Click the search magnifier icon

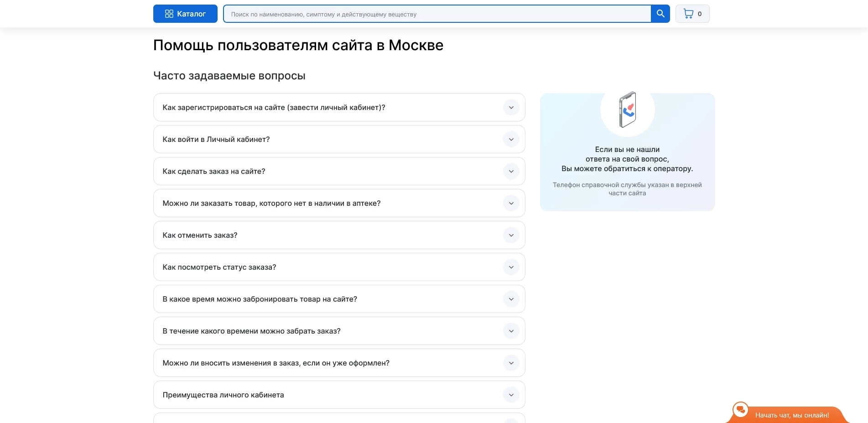tap(660, 13)
